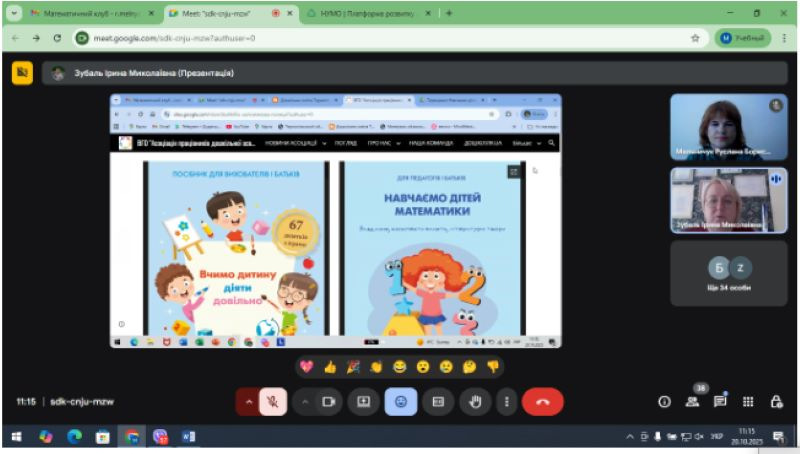Open the meeting details info icon
The image size is (800, 454).
pos(663,401)
